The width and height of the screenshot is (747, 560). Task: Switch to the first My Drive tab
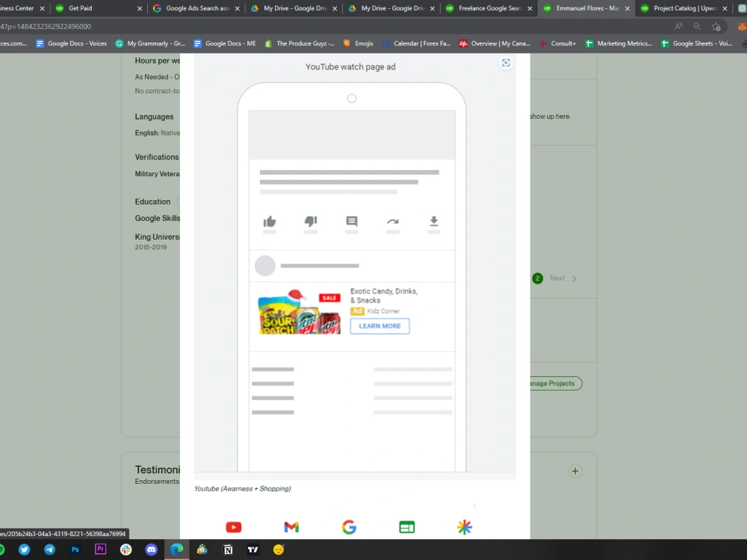point(295,8)
